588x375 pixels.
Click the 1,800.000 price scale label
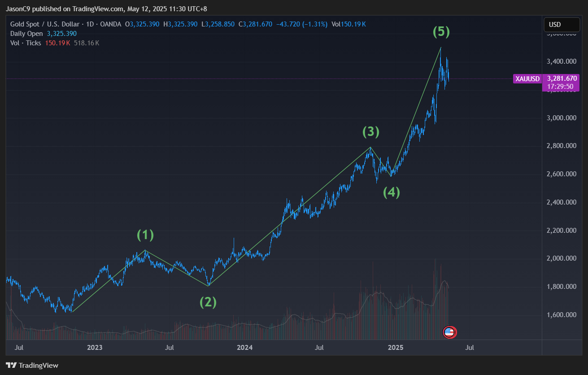(562, 287)
